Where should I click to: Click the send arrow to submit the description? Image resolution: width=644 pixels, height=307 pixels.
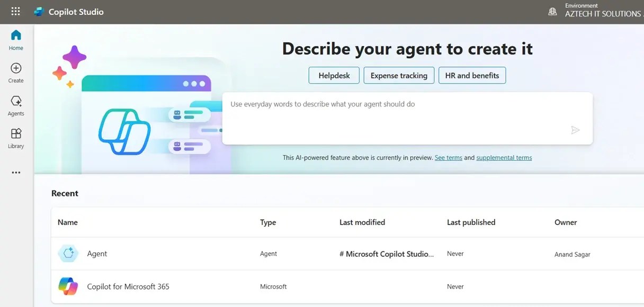[576, 130]
